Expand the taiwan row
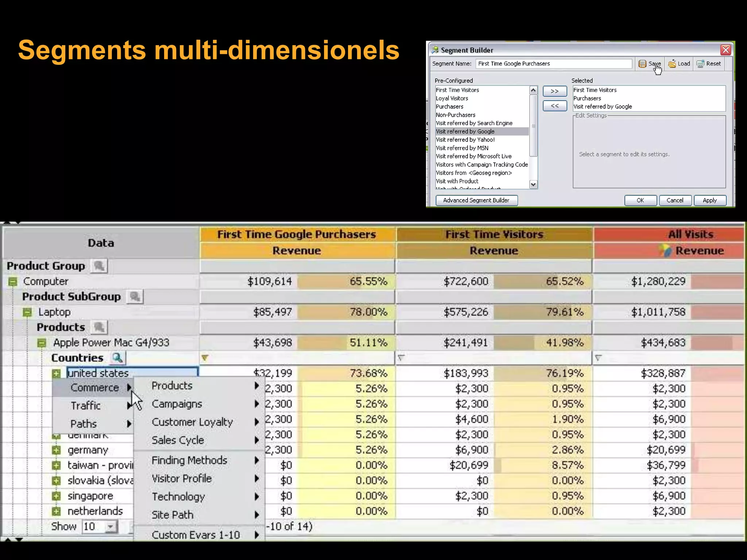This screenshot has width=747, height=560. [56, 466]
